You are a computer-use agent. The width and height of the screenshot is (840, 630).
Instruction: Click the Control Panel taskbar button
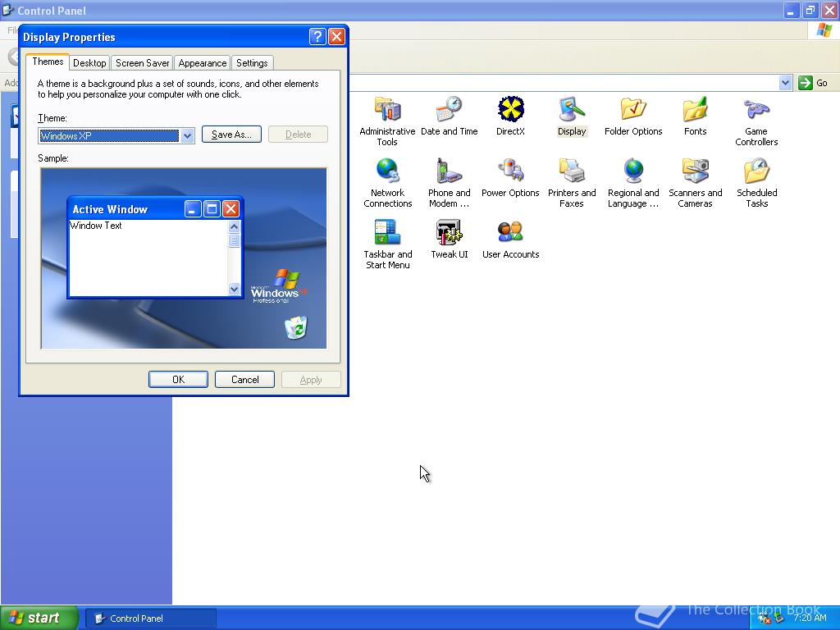[151, 619]
